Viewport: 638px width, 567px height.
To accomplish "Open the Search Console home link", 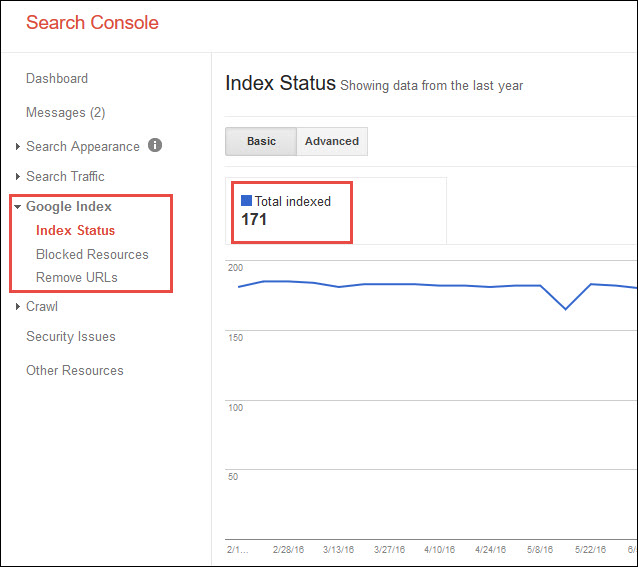I will (x=92, y=22).
